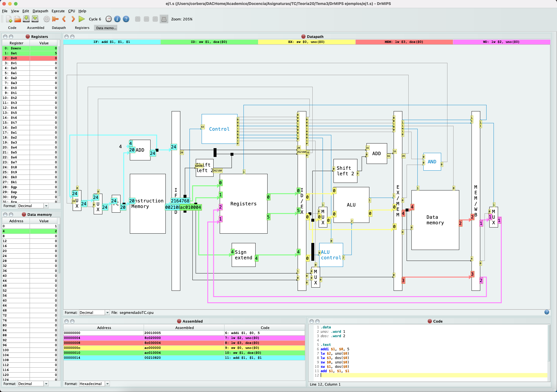Click the '.data' line in the Code editor
The height and width of the screenshot is (392, 557).
(x=326, y=327)
